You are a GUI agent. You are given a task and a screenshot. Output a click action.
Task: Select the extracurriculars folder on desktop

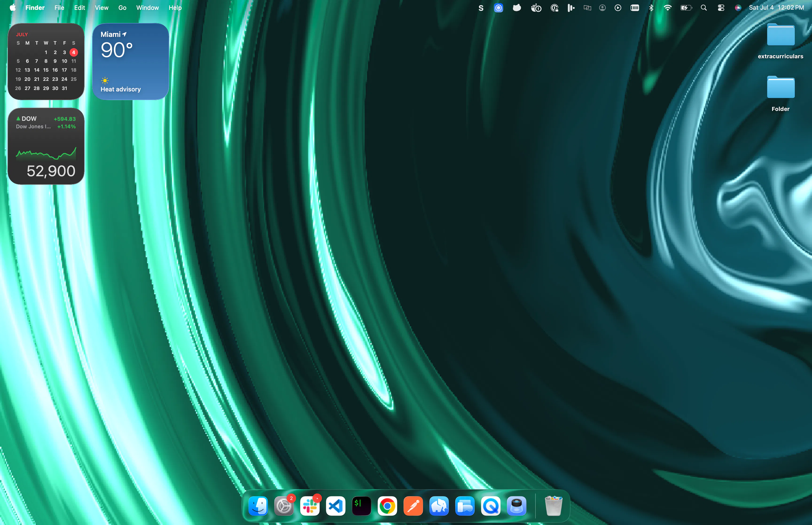click(x=781, y=41)
